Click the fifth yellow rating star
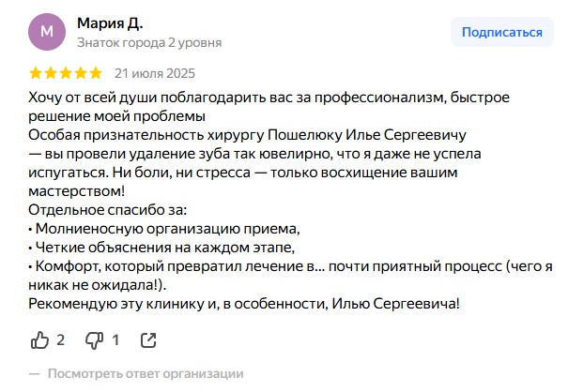The height and width of the screenshot is (392, 568). pyautogui.click(x=96, y=72)
